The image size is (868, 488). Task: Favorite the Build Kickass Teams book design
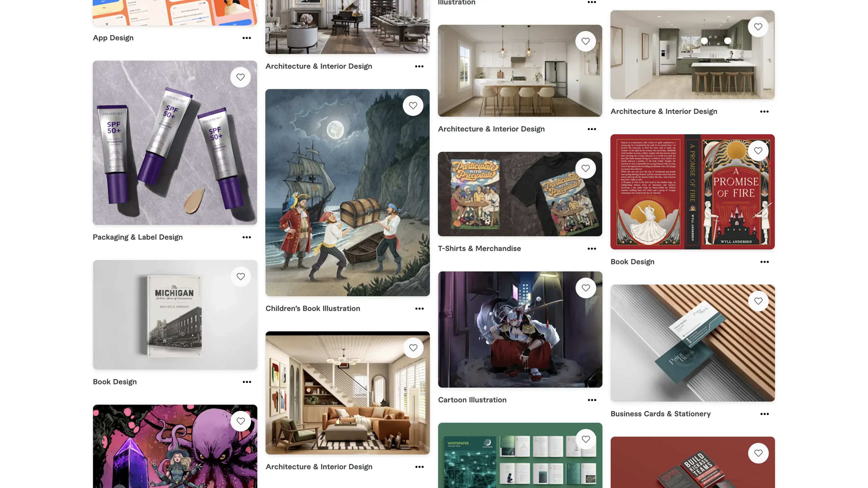coord(758,453)
